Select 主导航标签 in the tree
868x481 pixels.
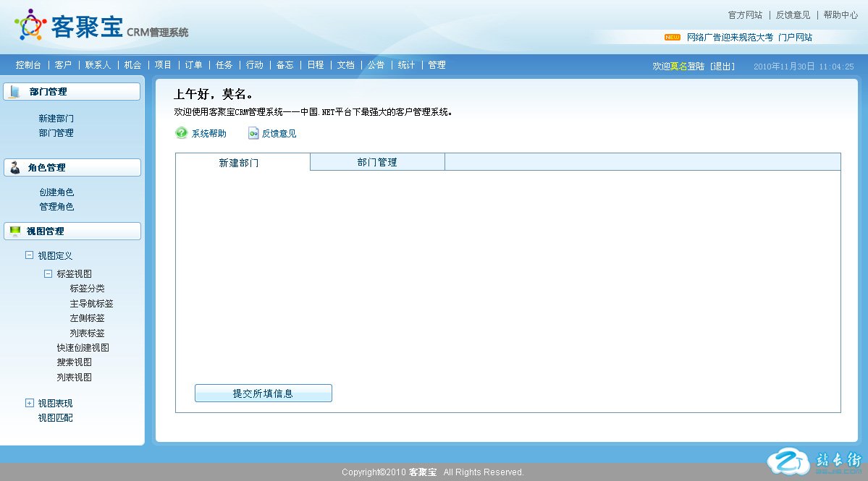[x=91, y=304]
